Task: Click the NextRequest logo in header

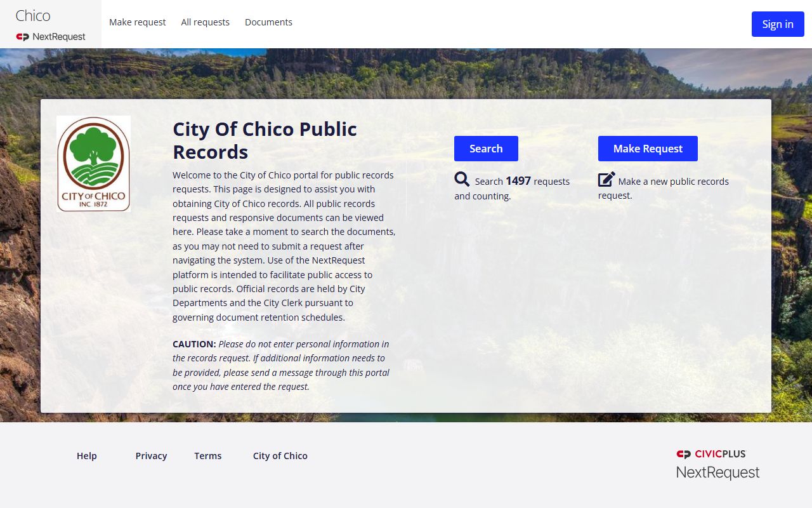Action: pos(51,37)
